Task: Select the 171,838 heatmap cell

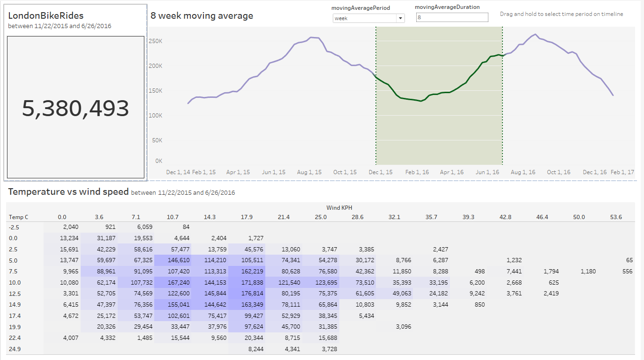Action: (246, 283)
